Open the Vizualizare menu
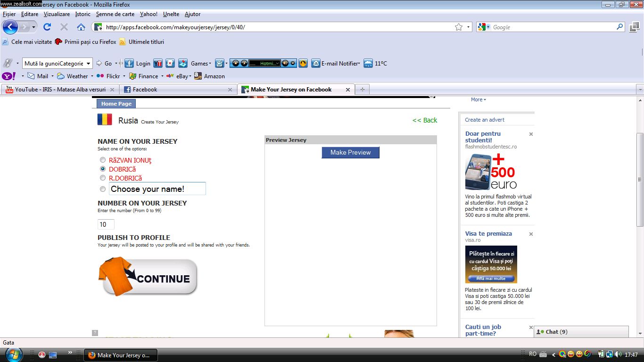Screen dimensions: 644x362 pyautogui.click(x=57, y=14)
